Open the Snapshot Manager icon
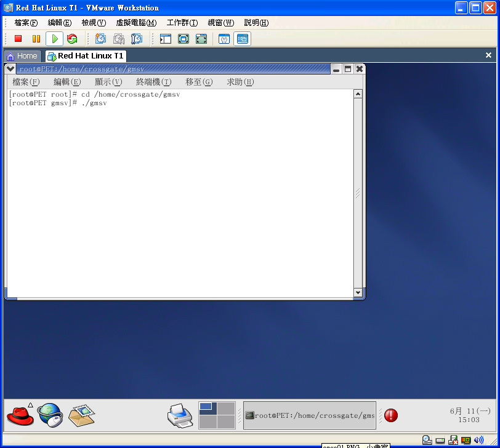Image resolution: width=500 pixels, height=448 pixels. [x=137, y=39]
